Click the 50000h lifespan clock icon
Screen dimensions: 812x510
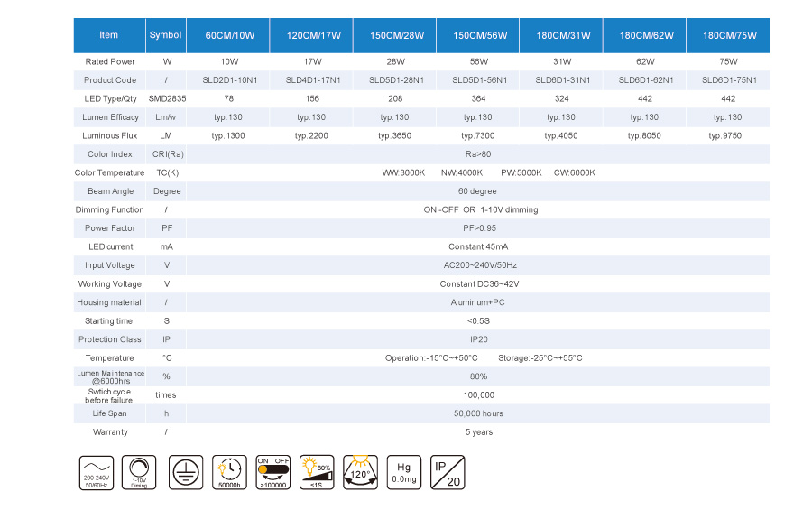click(229, 472)
